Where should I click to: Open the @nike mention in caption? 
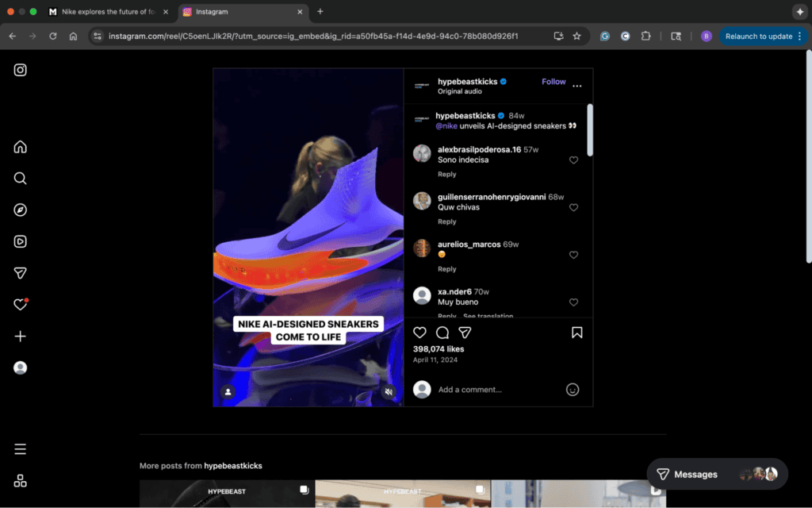point(446,126)
